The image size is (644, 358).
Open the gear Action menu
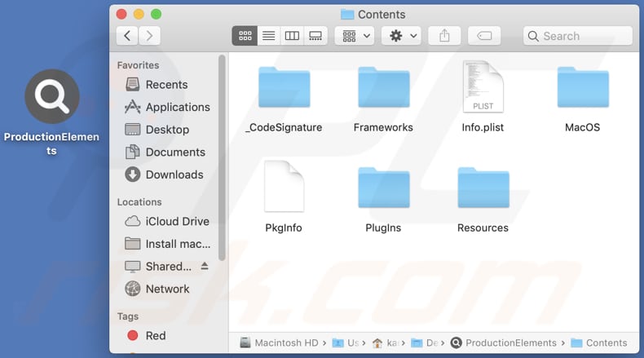pyautogui.click(x=401, y=36)
